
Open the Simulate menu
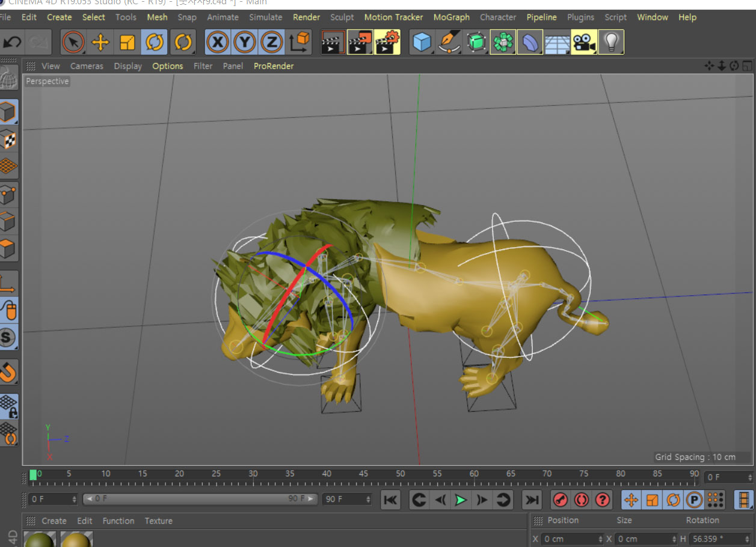(x=266, y=17)
